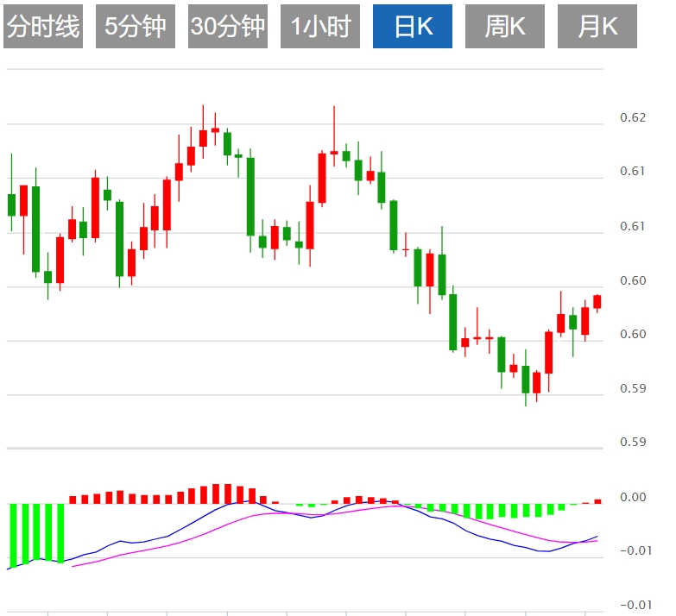Switch to the 分时线 chart tab
Viewport: 676px width, 616px height.
pyautogui.click(x=43, y=26)
